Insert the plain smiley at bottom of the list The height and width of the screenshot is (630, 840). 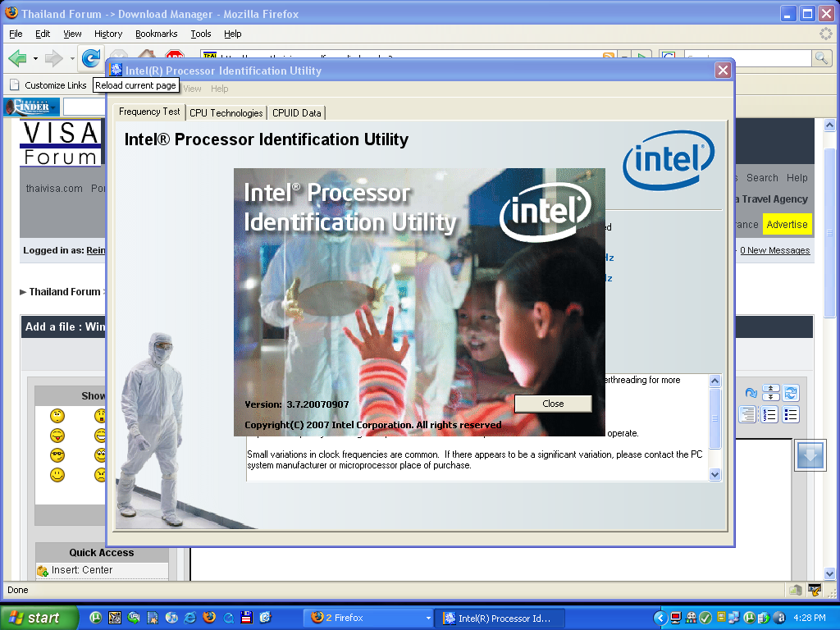click(x=57, y=475)
